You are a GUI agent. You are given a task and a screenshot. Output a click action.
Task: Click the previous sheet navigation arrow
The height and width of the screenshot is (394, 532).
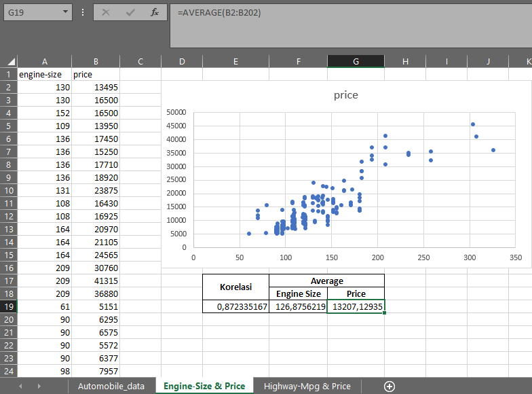tap(20, 386)
